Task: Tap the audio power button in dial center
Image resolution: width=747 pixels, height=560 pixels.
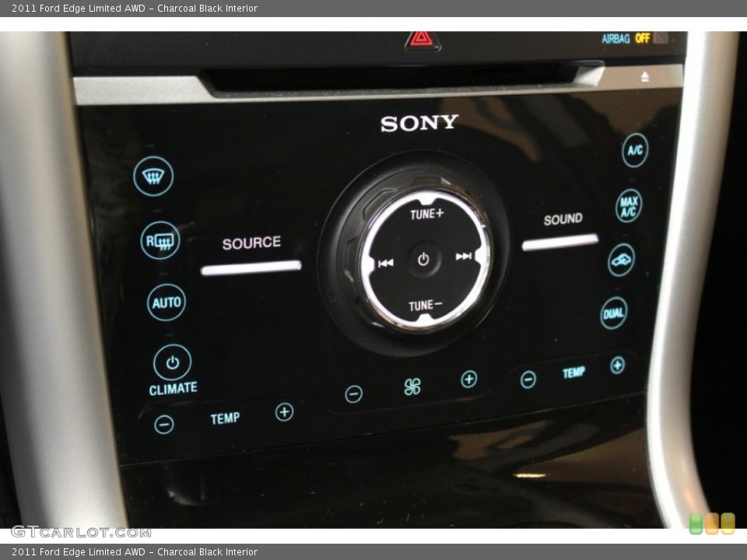Action: [423, 260]
